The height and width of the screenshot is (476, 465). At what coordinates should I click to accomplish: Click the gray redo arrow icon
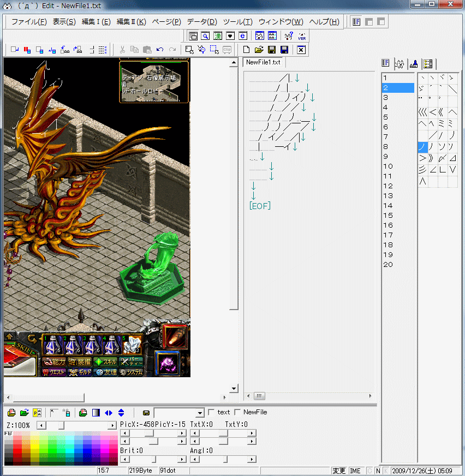[x=172, y=50]
